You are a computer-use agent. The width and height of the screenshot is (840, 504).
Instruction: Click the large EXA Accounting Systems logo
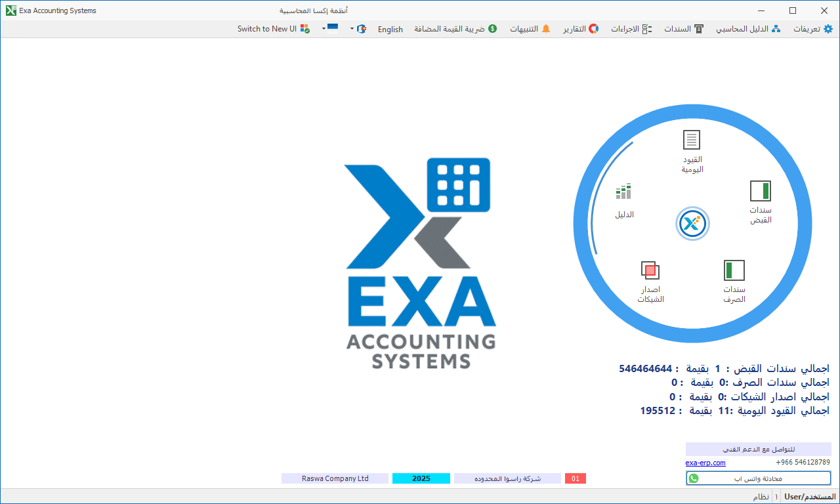pyautogui.click(x=421, y=263)
